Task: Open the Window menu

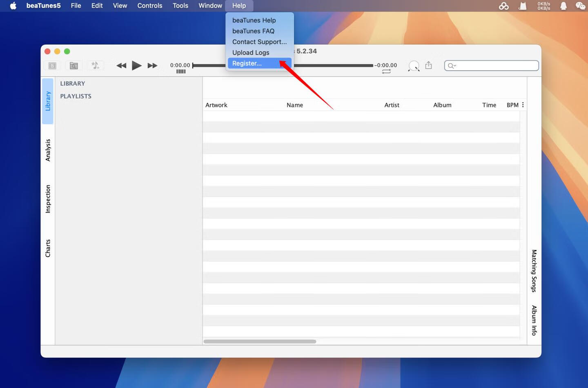Action: [210, 6]
